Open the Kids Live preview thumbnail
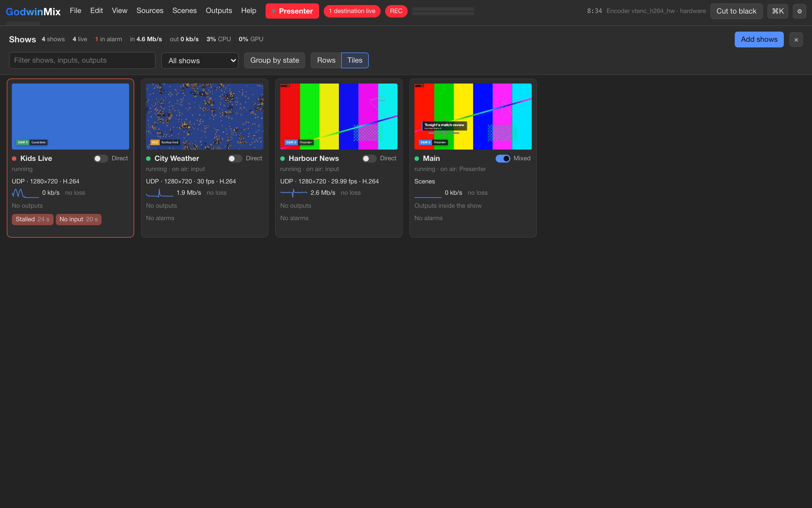The height and width of the screenshot is (508, 812). point(70,117)
